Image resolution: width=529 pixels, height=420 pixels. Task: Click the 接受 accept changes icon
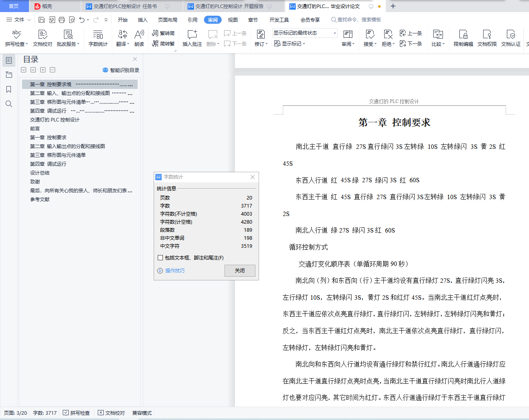pyautogui.click(x=370, y=35)
